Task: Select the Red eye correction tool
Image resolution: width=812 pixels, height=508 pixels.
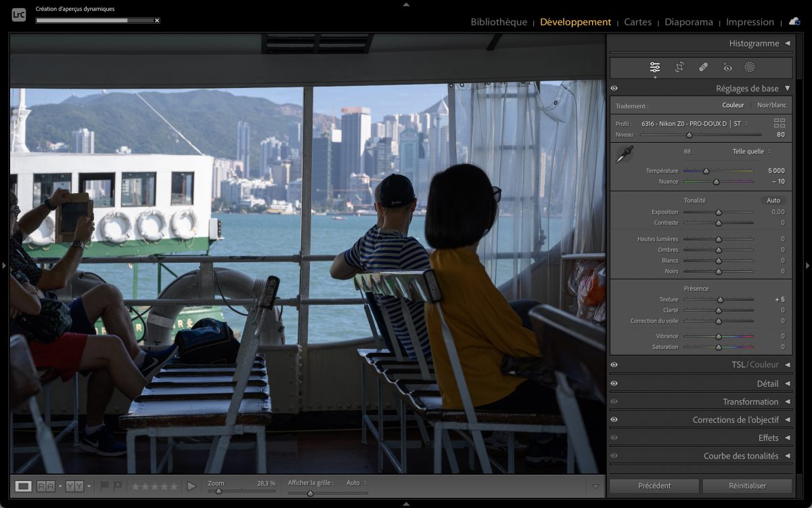Action: [x=727, y=67]
